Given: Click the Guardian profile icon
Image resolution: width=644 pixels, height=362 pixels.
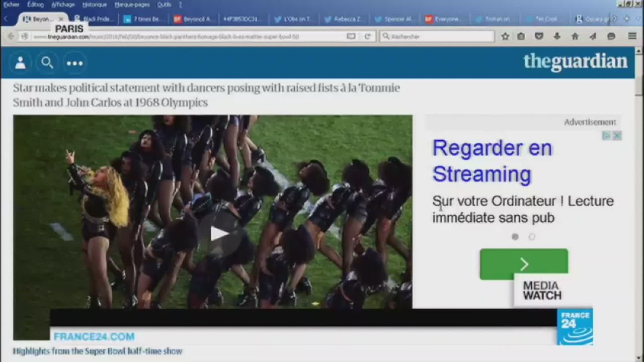Looking at the screenshot, I should 20,63.
